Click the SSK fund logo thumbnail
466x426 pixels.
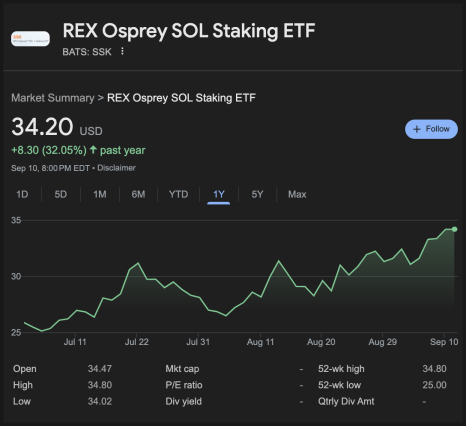[x=30, y=39]
